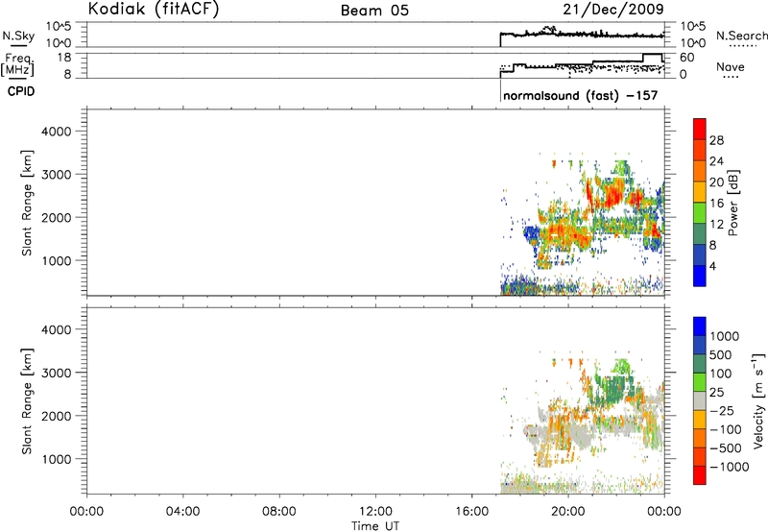Click the '-1000' velocity colorbar tick label
The height and width of the screenshot is (532, 768).
pyautogui.click(x=729, y=467)
